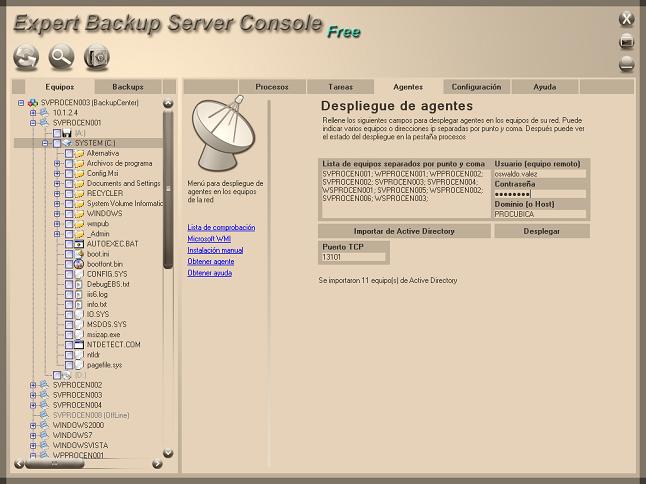Collapse the SVPROCEN001 node
The image size is (646, 484).
point(33,123)
